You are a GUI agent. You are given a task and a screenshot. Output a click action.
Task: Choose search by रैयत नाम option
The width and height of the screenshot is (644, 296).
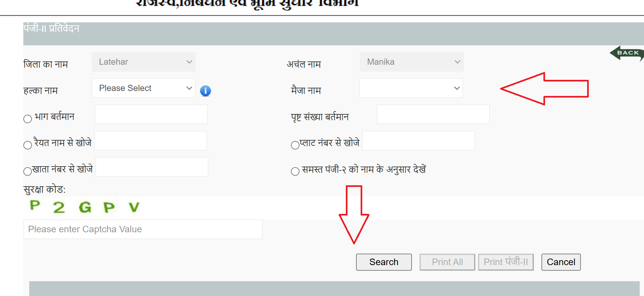27,145
